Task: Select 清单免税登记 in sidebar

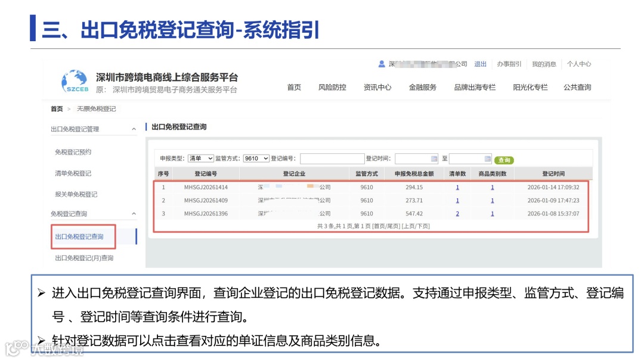Action: pyautogui.click(x=73, y=174)
